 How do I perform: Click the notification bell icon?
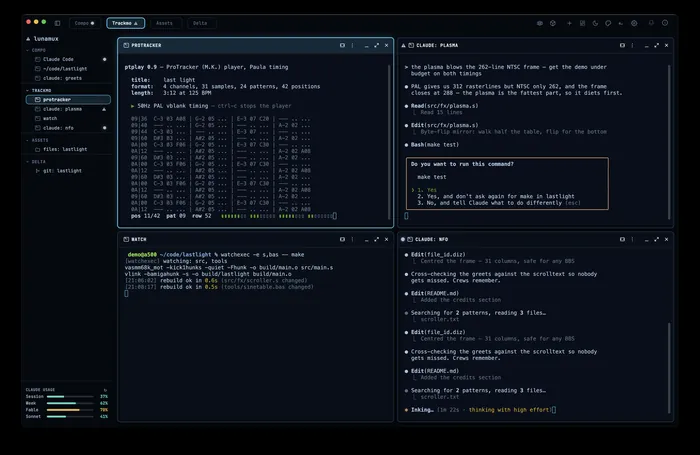(651, 23)
